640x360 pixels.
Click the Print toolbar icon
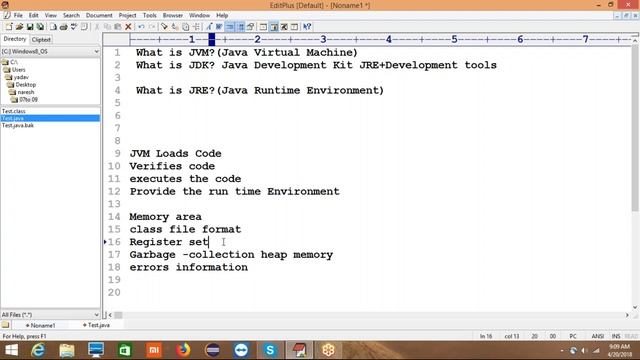(x=64, y=27)
